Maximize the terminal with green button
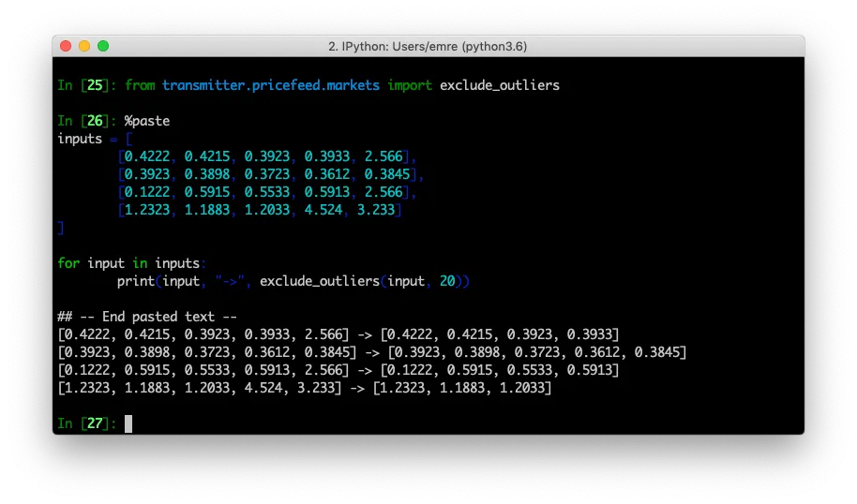This screenshot has height=504, width=857. (x=103, y=47)
